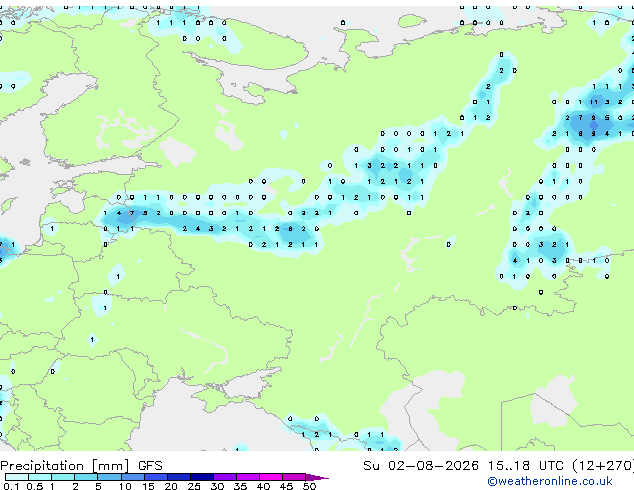Viewport: 634px width, 490px height.
Task: Pick the 15 to 20 mm legend swatch
Action: pos(156,477)
